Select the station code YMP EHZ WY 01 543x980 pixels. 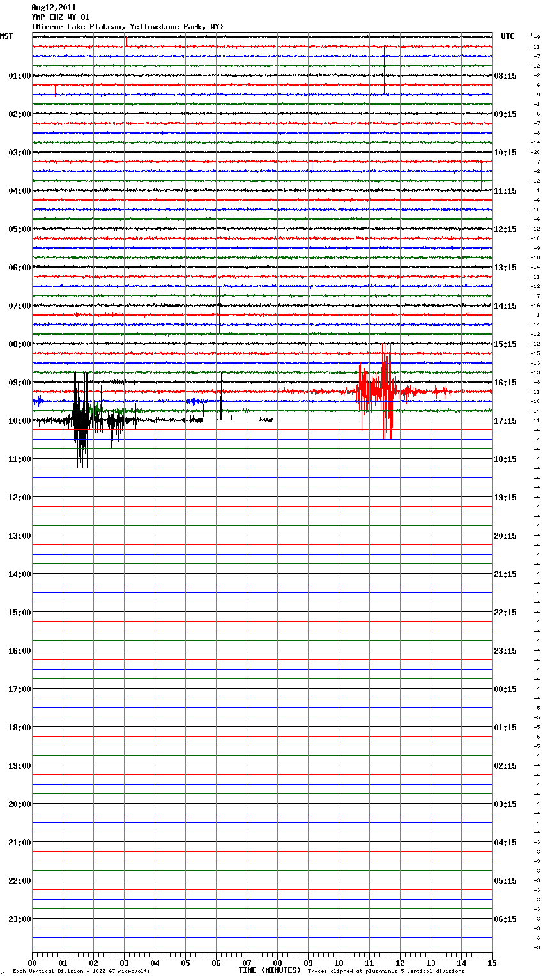[61, 17]
